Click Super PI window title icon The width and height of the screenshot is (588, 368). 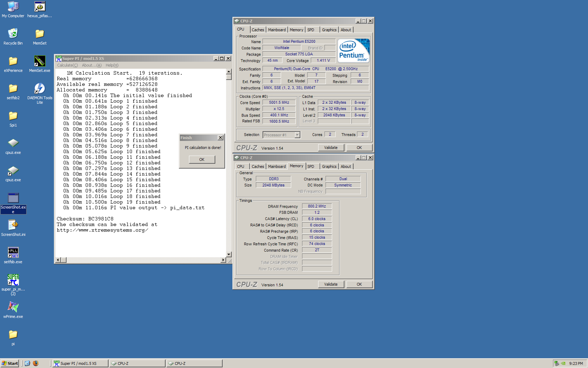point(58,59)
